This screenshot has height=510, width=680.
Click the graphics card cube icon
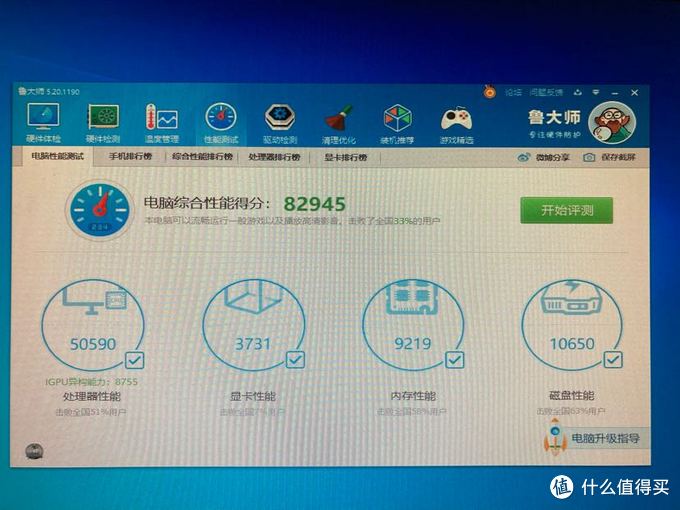[253, 296]
